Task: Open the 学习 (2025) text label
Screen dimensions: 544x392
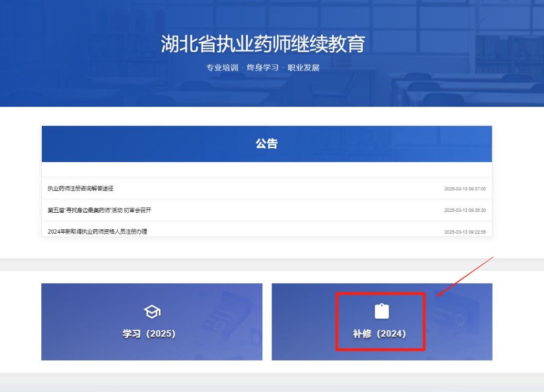Action: 149,334
